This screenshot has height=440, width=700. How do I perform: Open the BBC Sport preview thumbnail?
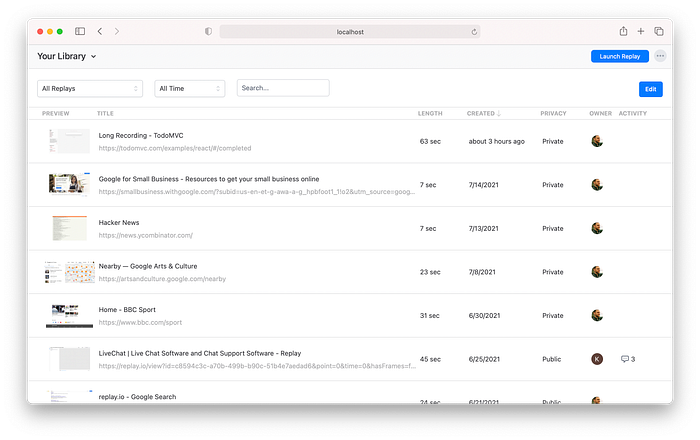coord(69,315)
